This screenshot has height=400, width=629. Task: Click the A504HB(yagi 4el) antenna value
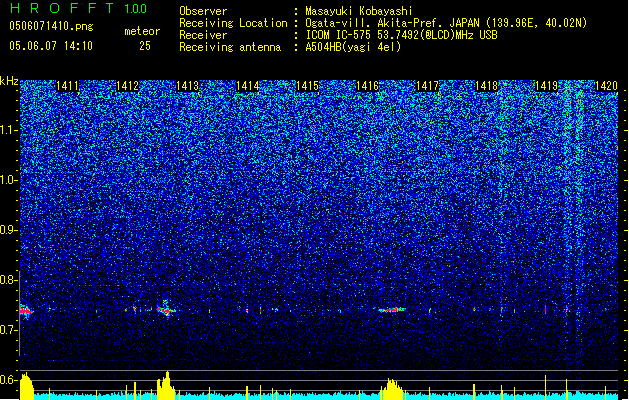pyautogui.click(x=353, y=47)
